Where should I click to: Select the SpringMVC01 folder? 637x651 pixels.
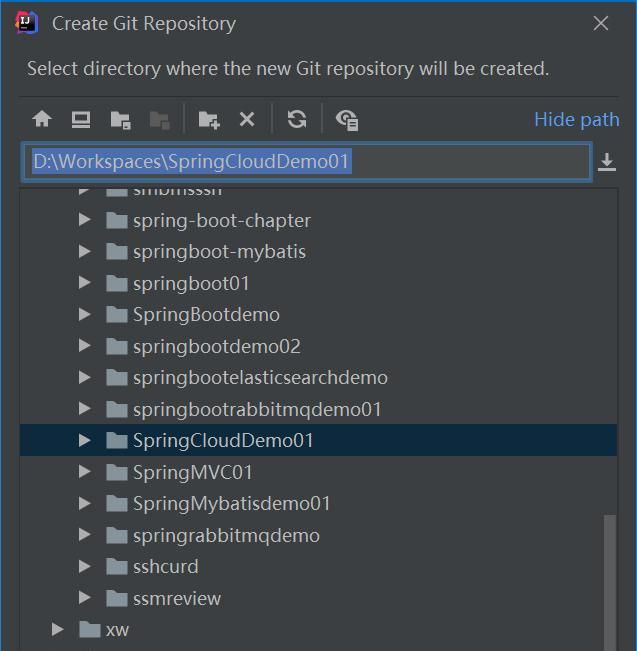[192, 472]
